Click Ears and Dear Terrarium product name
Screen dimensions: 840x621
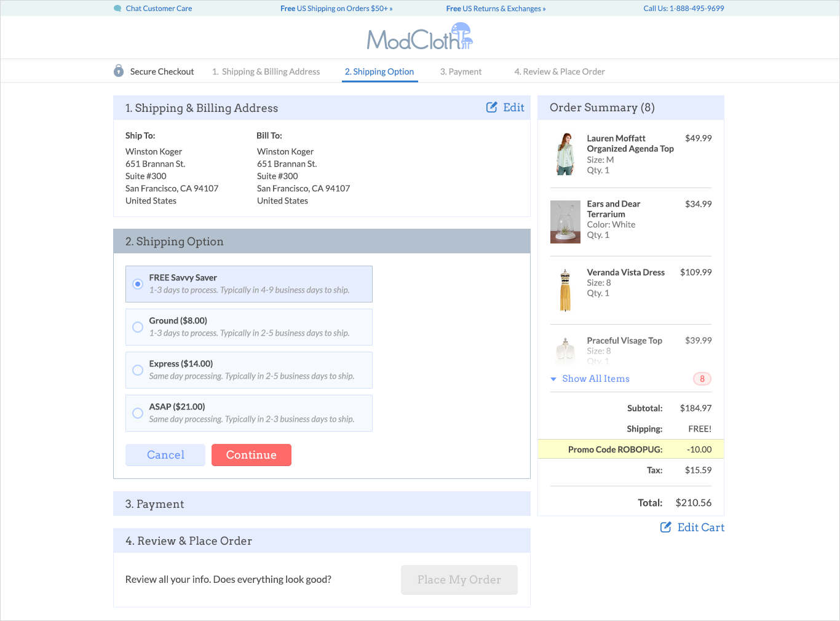614,209
